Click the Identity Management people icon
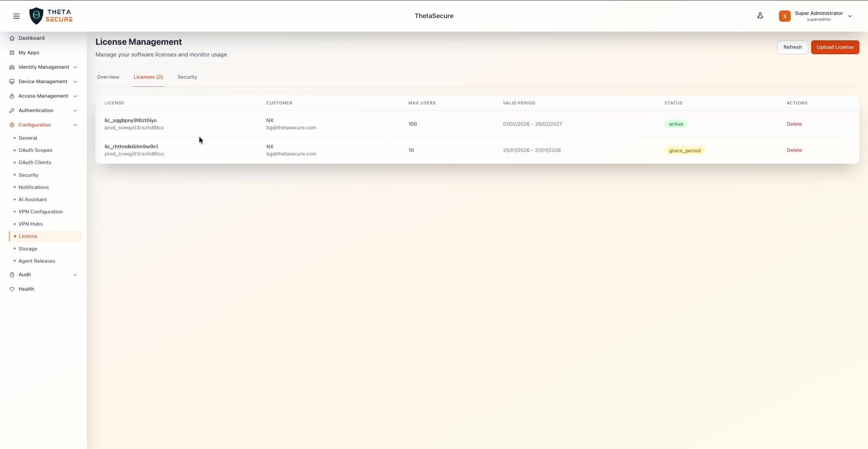 [x=12, y=67]
